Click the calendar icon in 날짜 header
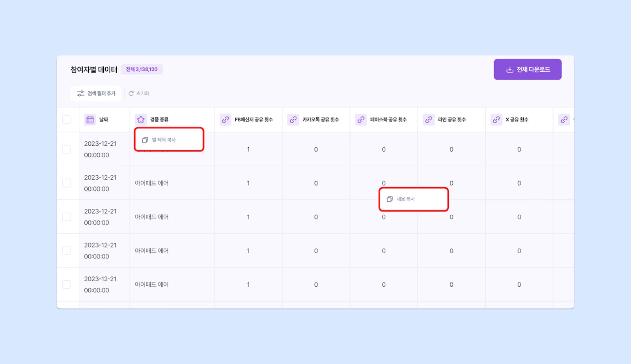The height and width of the screenshot is (364, 631). pyautogui.click(x=90, y=119)
